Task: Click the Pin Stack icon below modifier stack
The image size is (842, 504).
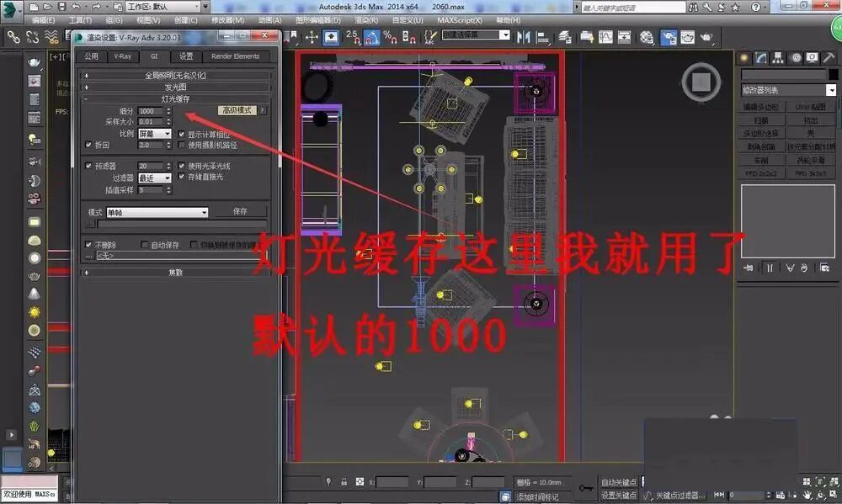Action: pos(748,268)
